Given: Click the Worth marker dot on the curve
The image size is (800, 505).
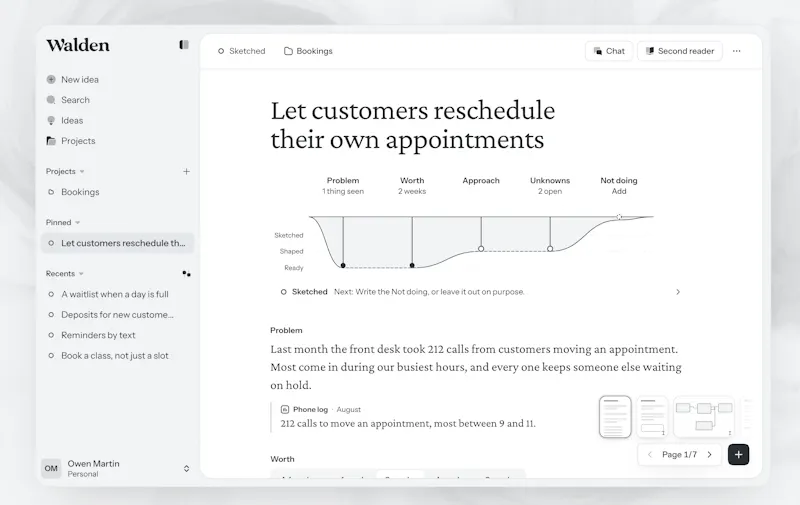Looking at the screenshot, I should [x=412, y=265].
